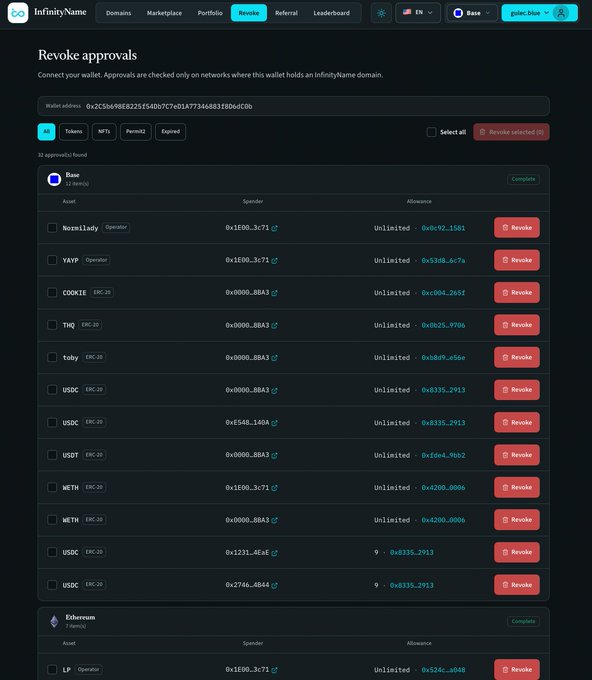Click the Revoke selected (0) button

click(x=511, y=132)
